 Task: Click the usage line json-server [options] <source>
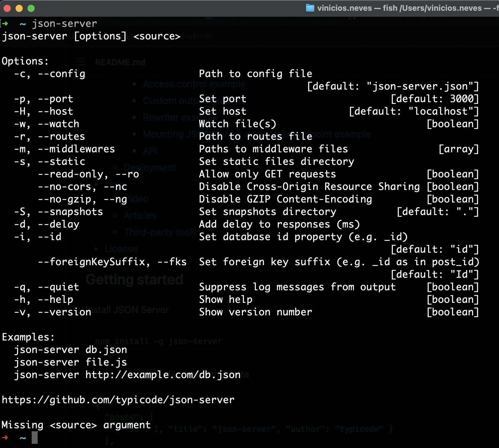coord(91,36)
